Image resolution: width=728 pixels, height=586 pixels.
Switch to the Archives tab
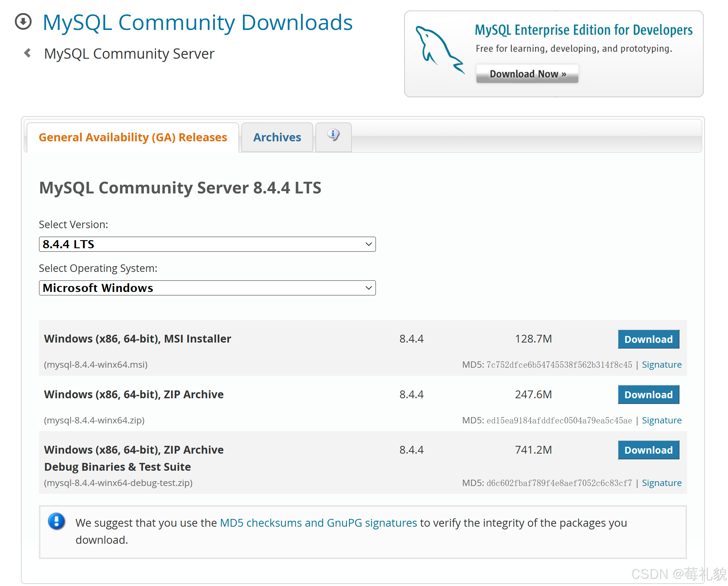(277, 137)
